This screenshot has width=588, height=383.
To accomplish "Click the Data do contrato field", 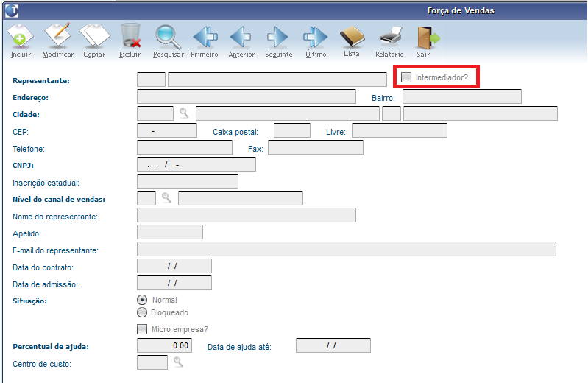I will [174, 266].
